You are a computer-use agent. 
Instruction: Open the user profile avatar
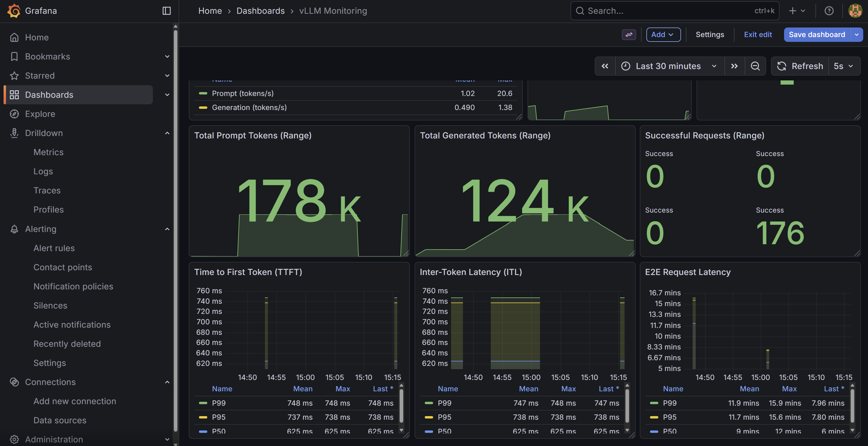855,10
